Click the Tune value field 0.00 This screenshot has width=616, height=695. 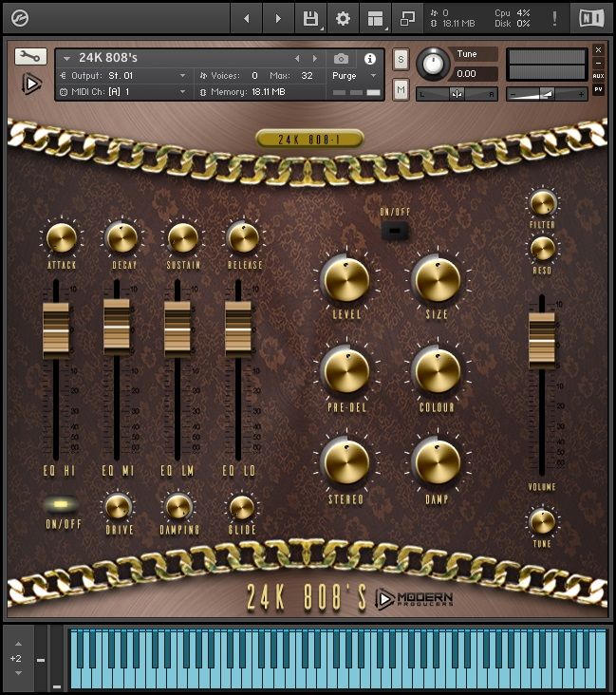(x=475, y=73)
